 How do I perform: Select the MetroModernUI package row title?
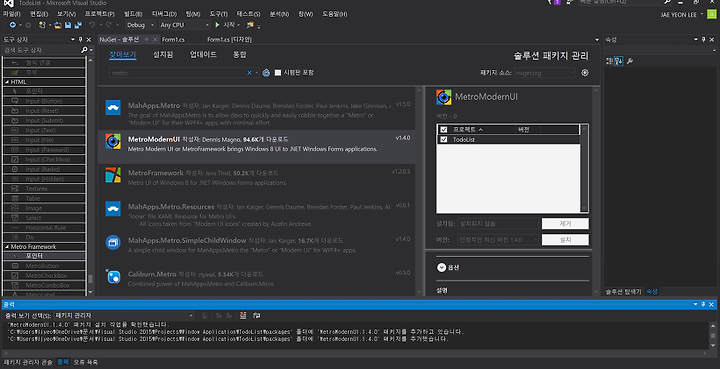pos(153,139)
